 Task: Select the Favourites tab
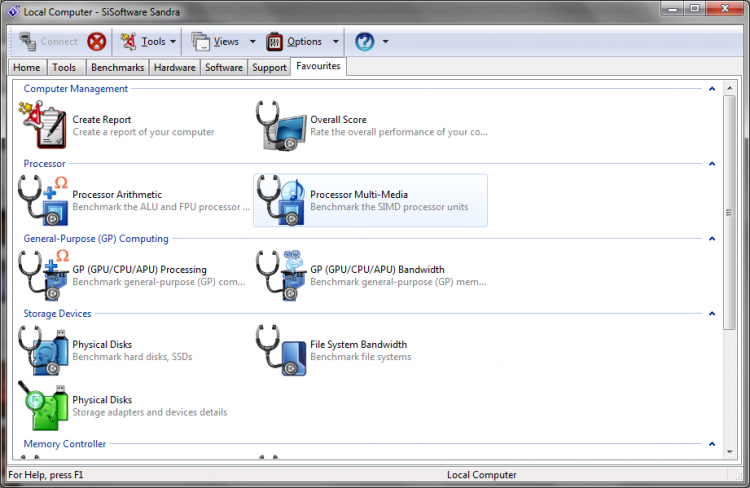(x=318, y=66)
